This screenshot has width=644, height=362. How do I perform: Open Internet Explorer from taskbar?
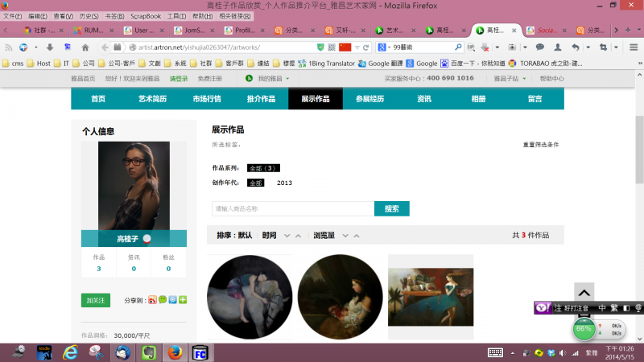(70, 352)
